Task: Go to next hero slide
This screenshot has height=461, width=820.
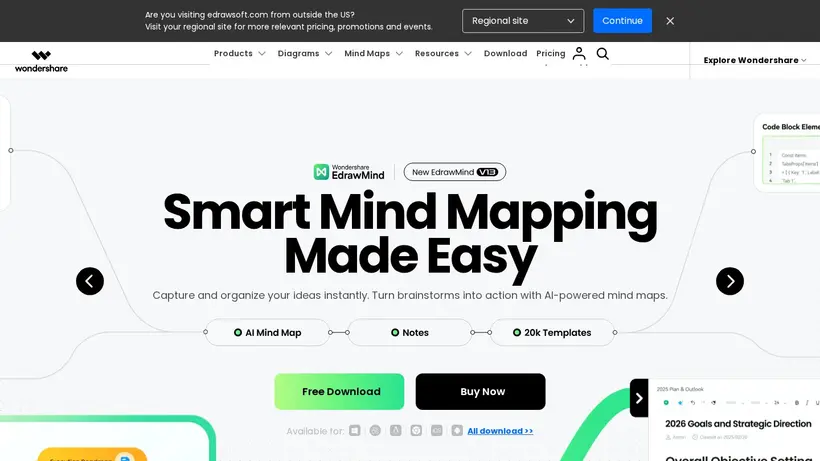Action: (x=730, y=281)
